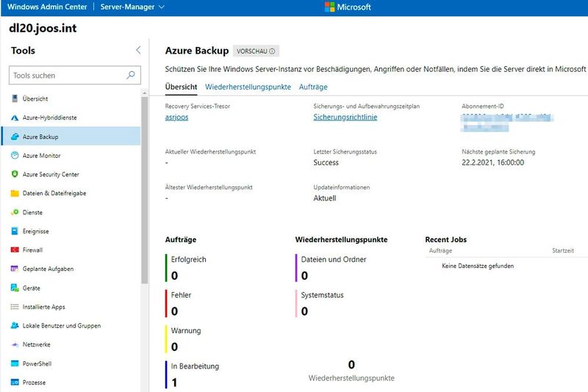Image resolution: width=588 pixels, height=392 pixels.
Task: Click the Aufträge column header in Recent Jobs
Action: point(440,250)
